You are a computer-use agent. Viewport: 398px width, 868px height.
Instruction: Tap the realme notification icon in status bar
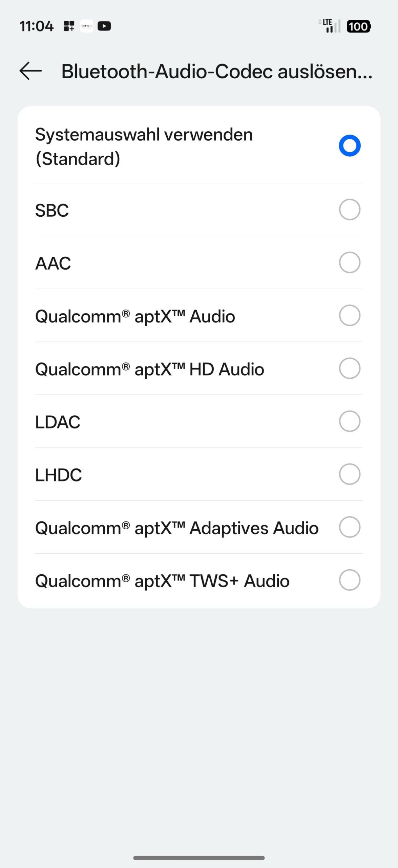click(x=86, y=26)
